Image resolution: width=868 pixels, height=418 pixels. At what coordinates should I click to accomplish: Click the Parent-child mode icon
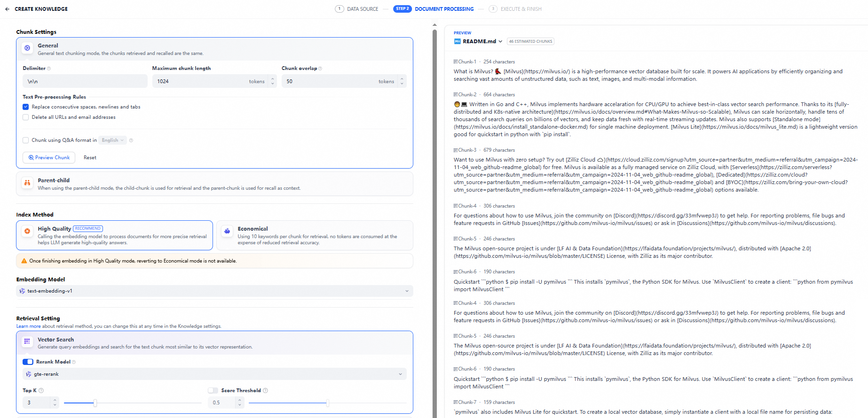click(x=27, y=183)
